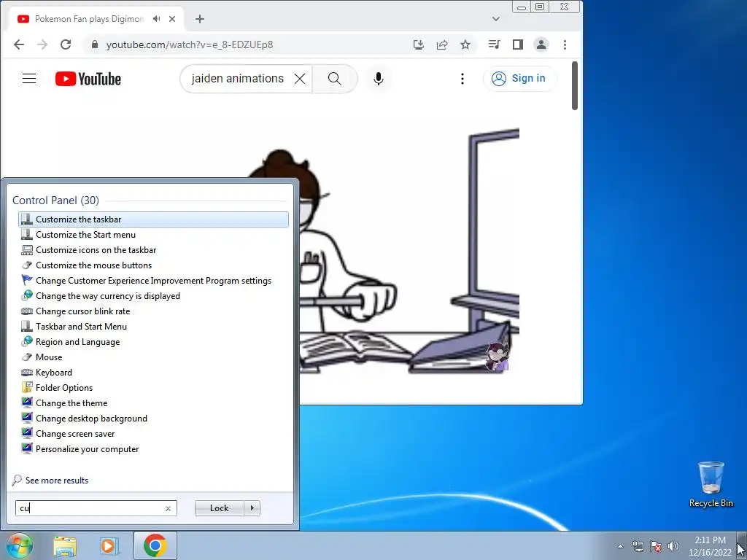The width and height of the screenshot is (747, 560).
Task: Open Action Center flag icon
Action: (x=656, y=546)
